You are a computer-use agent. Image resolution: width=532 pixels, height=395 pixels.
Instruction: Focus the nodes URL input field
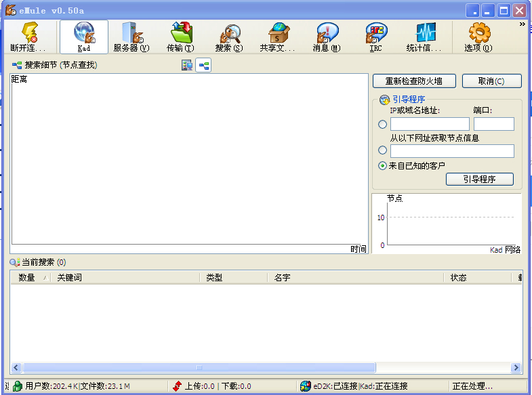[452, 151]
